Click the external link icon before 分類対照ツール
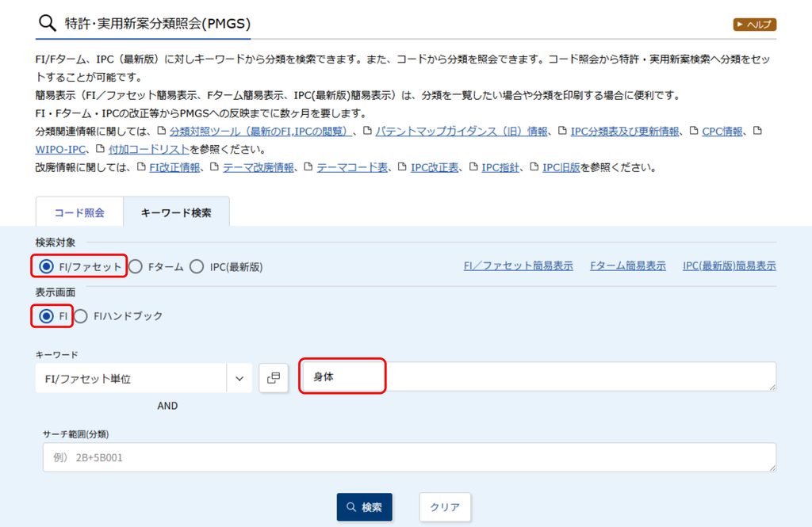This screenshot has height=527, width=812. click(162, 131)
